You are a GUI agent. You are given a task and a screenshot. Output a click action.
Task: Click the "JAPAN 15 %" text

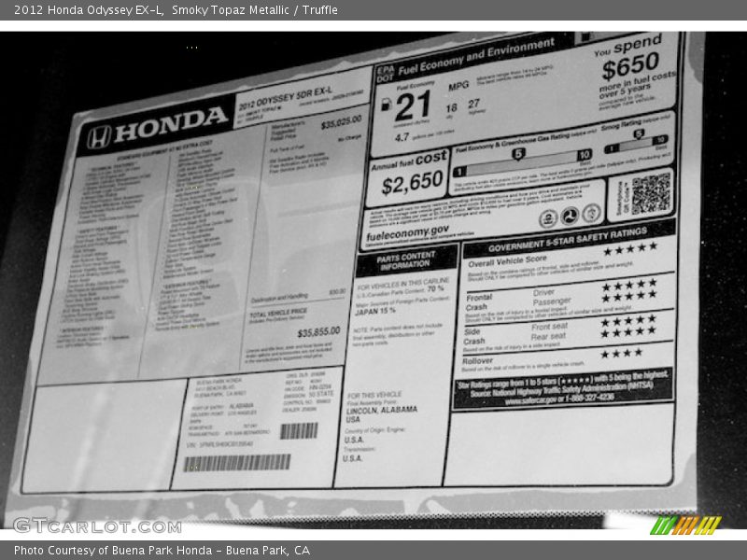tap(375, 311)
